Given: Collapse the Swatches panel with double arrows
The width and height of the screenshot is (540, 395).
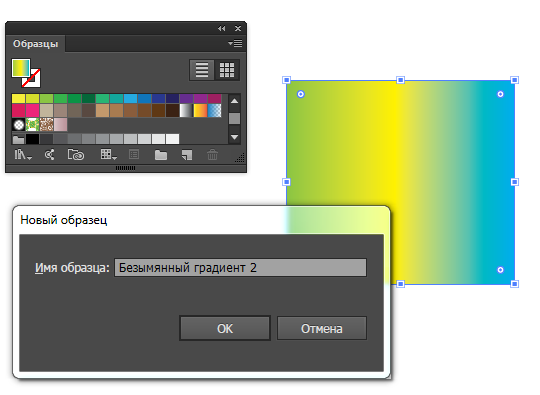Looking at the screenshot, I should pyautogui.click(x=221, y=29).
